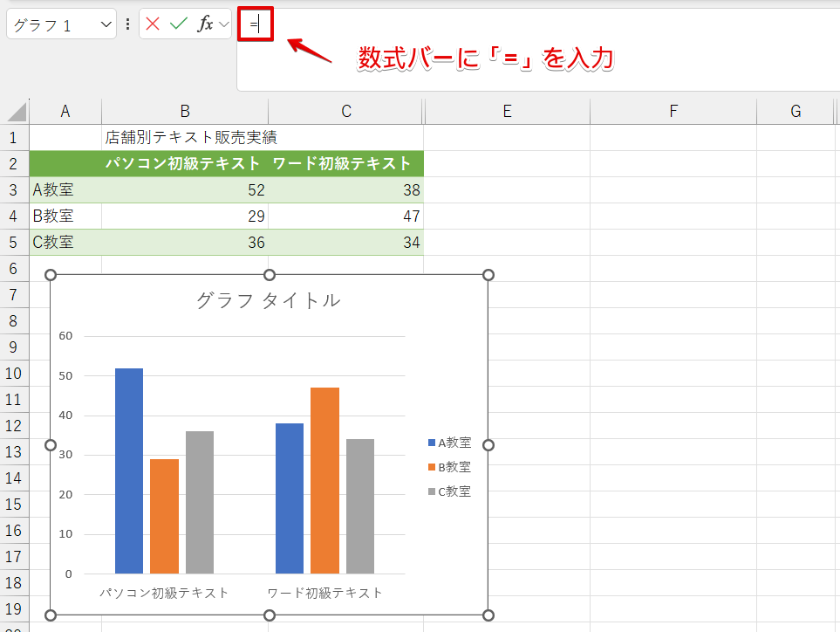This screenshot has width=840, height=632.
Task: Select the tallest blue bar in chart
Action: coord(129,470)
